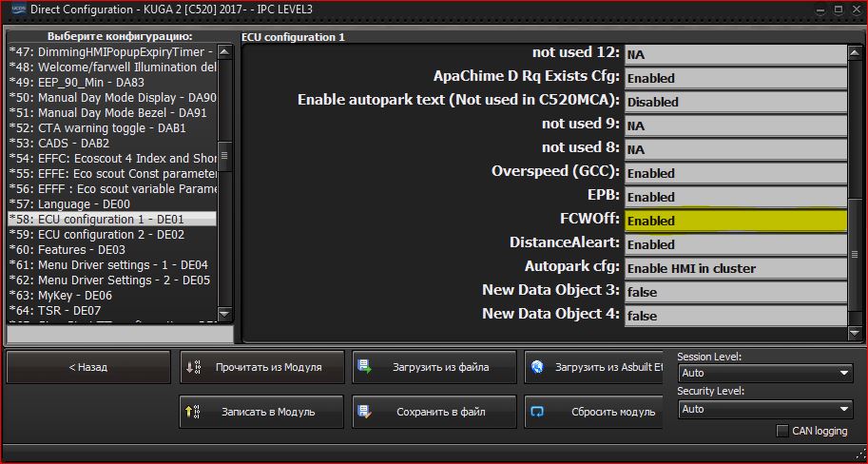Click the load-from-Asbuilt globe icon
Image resolution: width=868 pixels, height=464 pixels.
(537, 367)
